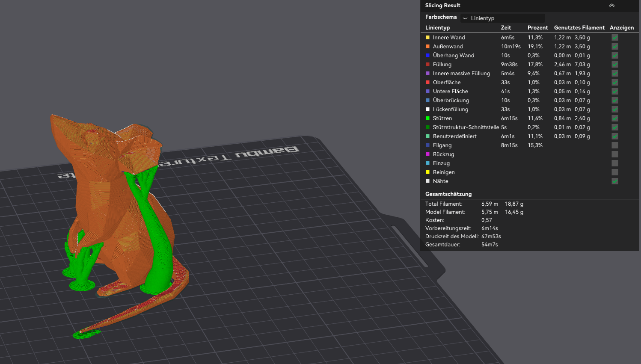641x364 pixels.
Task: Toggle Oberfläche display checkbox
Action: [x=615, y=83]
